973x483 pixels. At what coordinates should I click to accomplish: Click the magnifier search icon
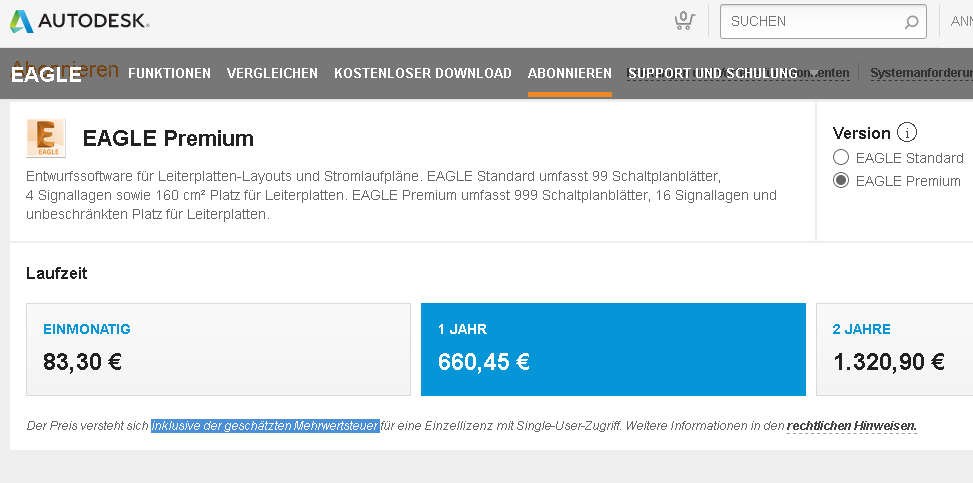tap(911, 22)
